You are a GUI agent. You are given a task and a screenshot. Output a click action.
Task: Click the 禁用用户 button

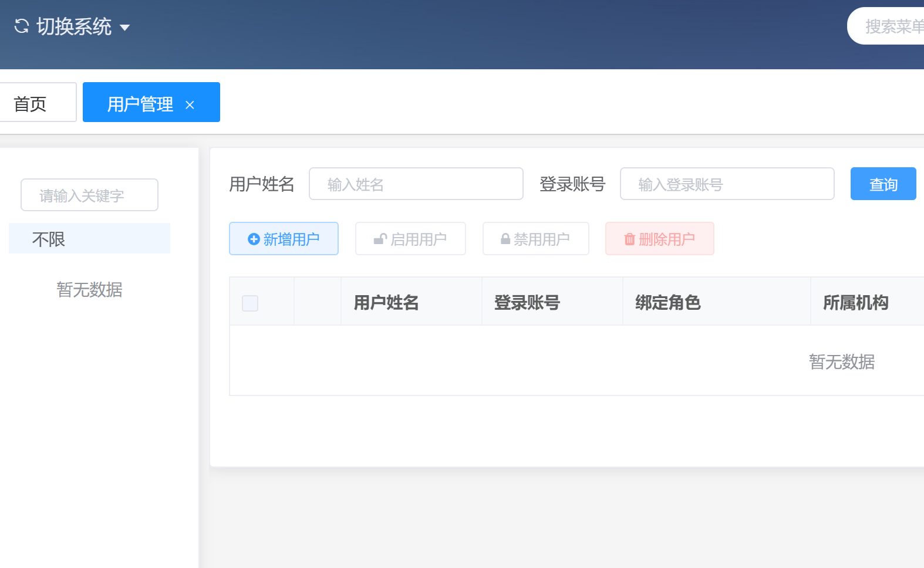pyautogui.click(x=536, y=238)
